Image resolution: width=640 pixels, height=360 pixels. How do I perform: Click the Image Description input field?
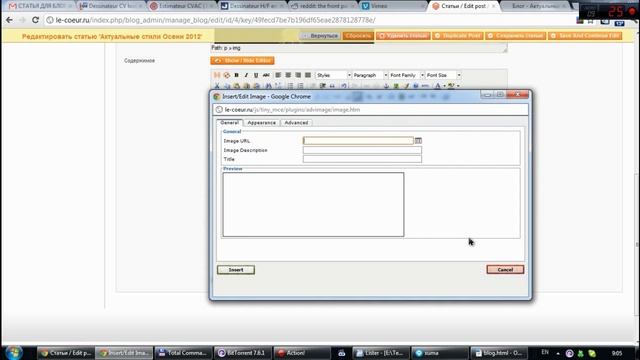362,150
